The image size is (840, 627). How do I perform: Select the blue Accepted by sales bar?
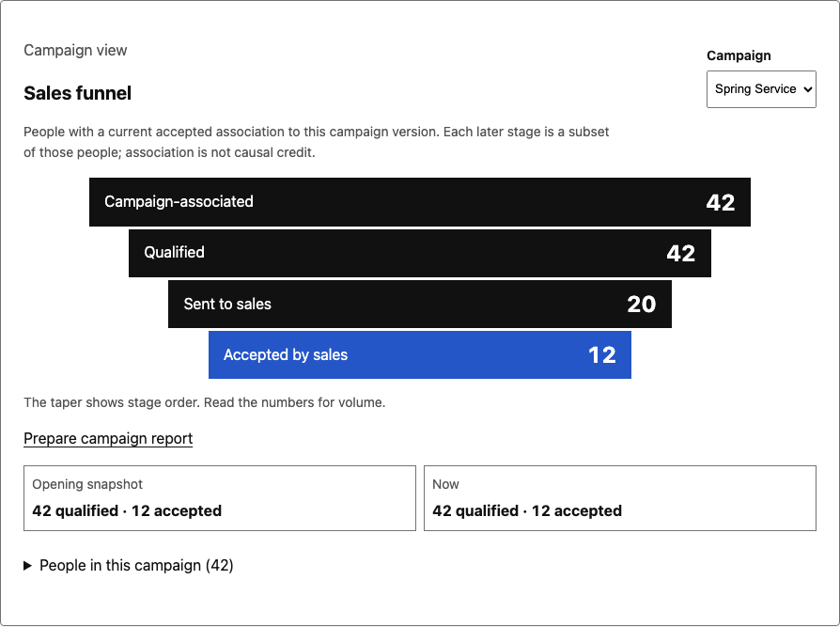tap(420, 354)
